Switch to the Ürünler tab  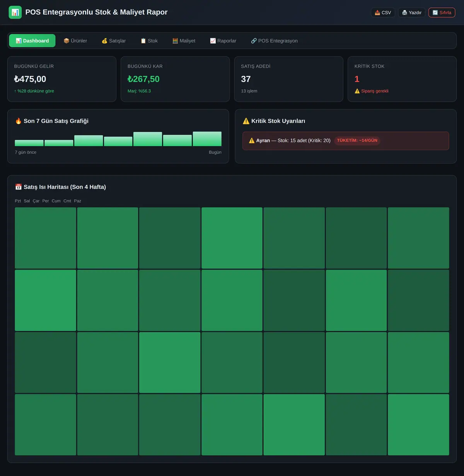75,41
